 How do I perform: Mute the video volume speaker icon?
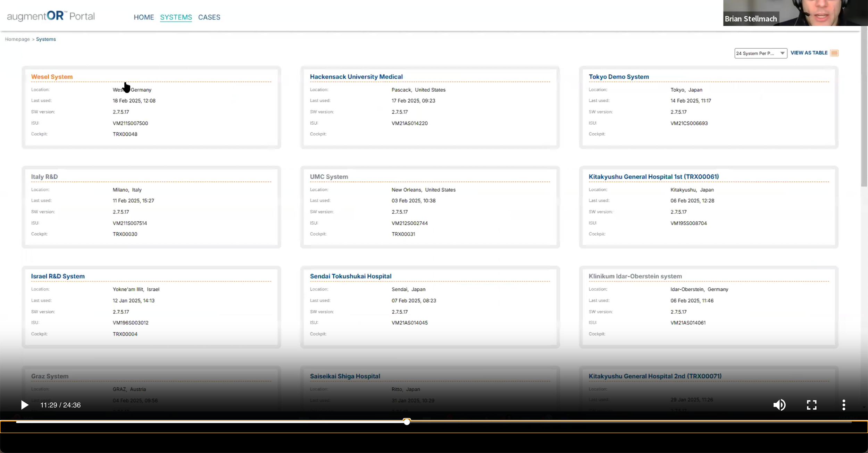pyautogui.click(x=779, y=405)
